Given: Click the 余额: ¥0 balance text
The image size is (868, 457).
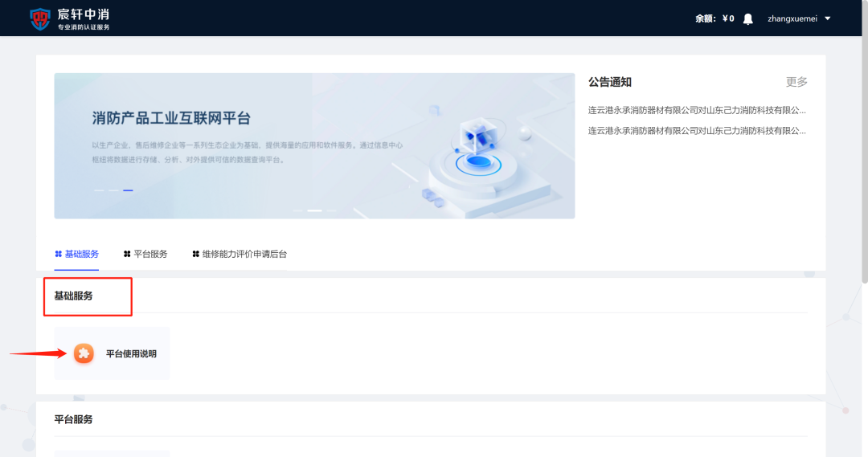Looking at the screenshot, I should pos(714,18).
